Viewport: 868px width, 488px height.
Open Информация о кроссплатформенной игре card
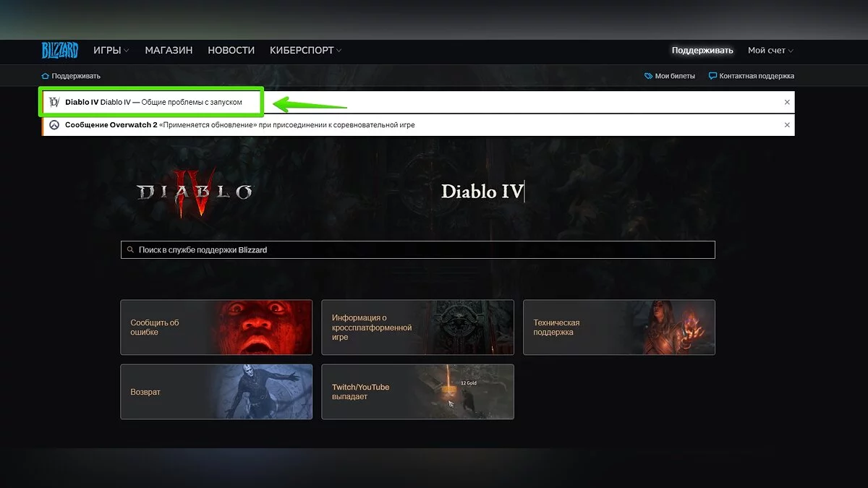click(x=417, y=328)
